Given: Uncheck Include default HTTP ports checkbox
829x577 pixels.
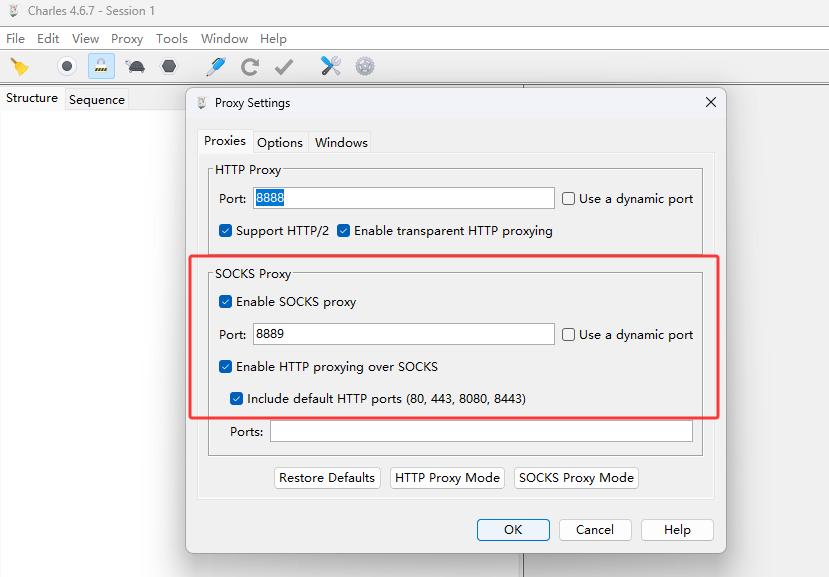Looking at the screenshot, I should [236, 399].
